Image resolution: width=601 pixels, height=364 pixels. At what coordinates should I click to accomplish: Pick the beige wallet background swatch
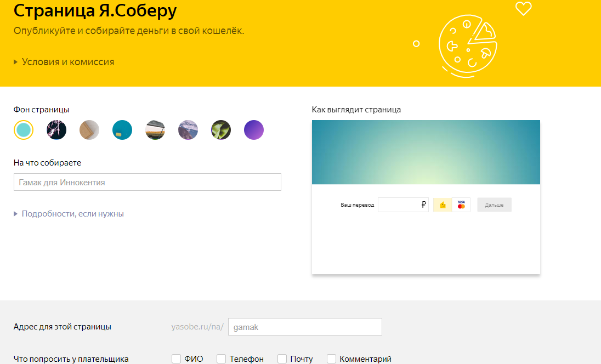coord(89,130)
